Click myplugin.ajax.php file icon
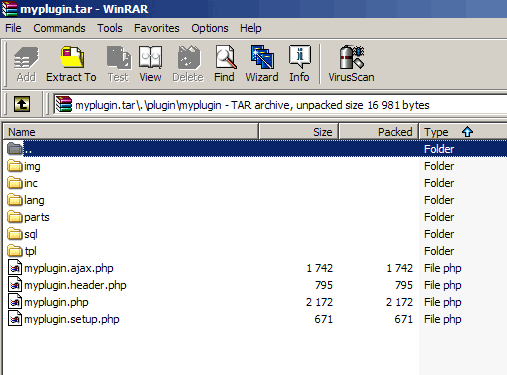This screenshot has width=507, height=375. tap(15, 268)
